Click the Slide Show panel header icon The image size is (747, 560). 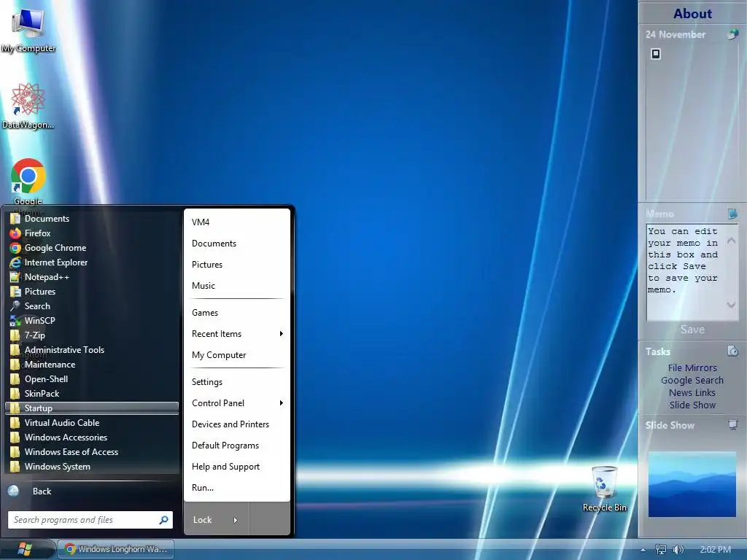pos(732,425)
